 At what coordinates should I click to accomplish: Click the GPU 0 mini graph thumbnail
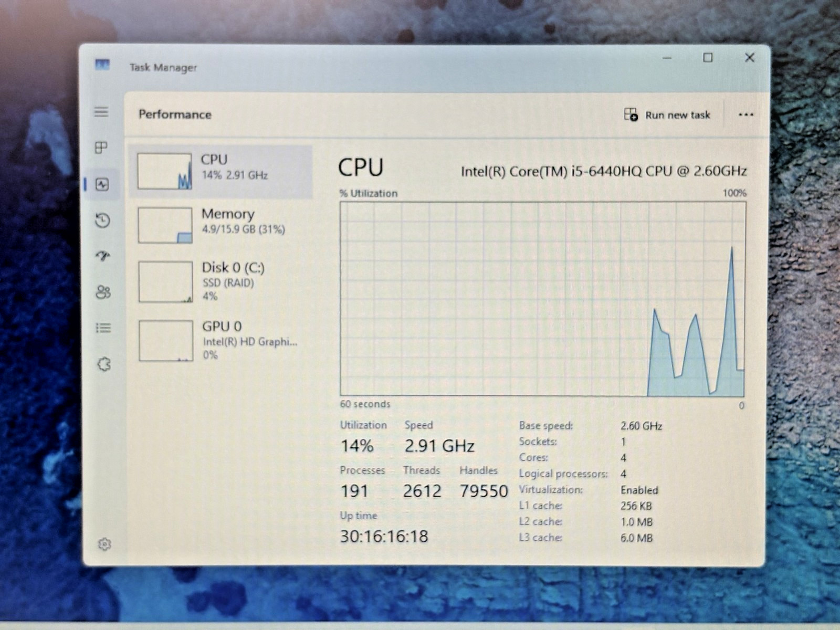point(166,341)
